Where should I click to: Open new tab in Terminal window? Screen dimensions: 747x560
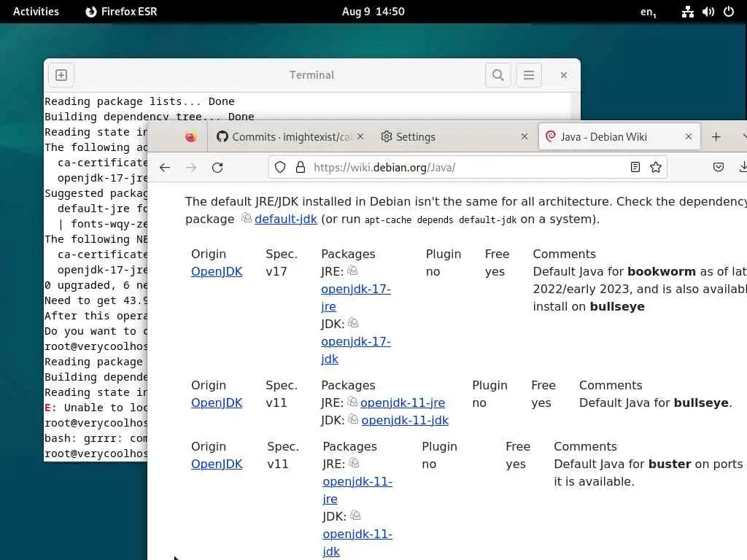(x=61, y=75)
